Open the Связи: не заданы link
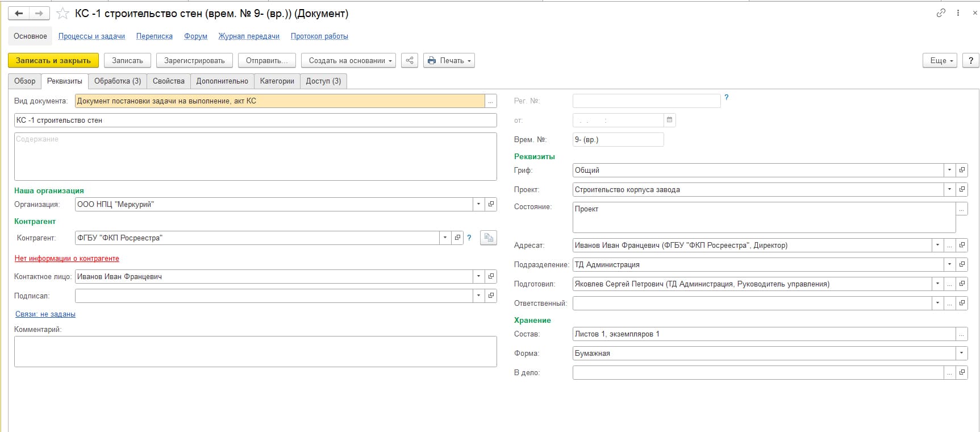 point(45,314)
